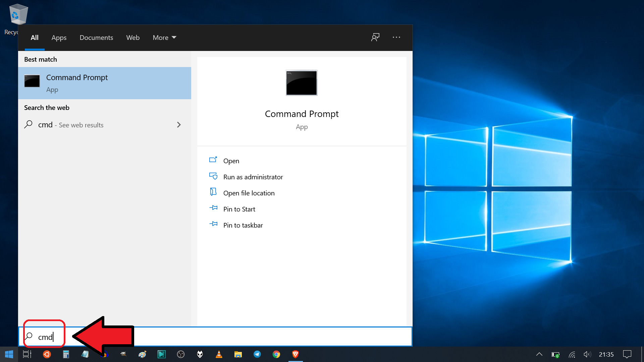The height and width of the screenshot is (362, 644).
Task: Open Brave browser from the taskbar
Action: [296, 354]
